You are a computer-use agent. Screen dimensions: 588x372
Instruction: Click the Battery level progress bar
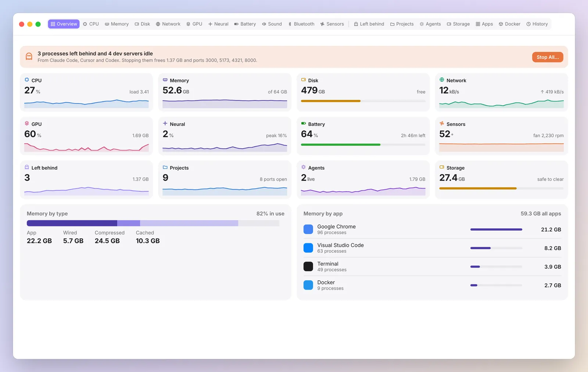[x=363, y=145]
